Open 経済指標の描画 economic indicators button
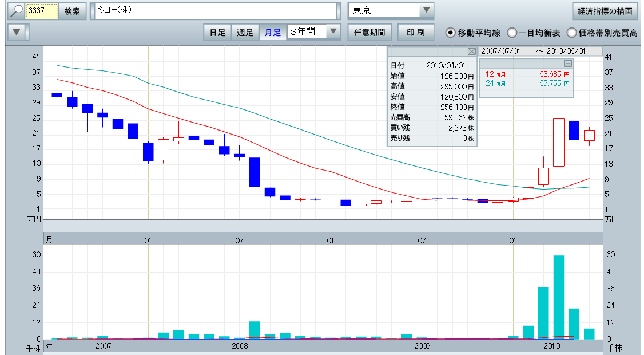 click(605, 11)
